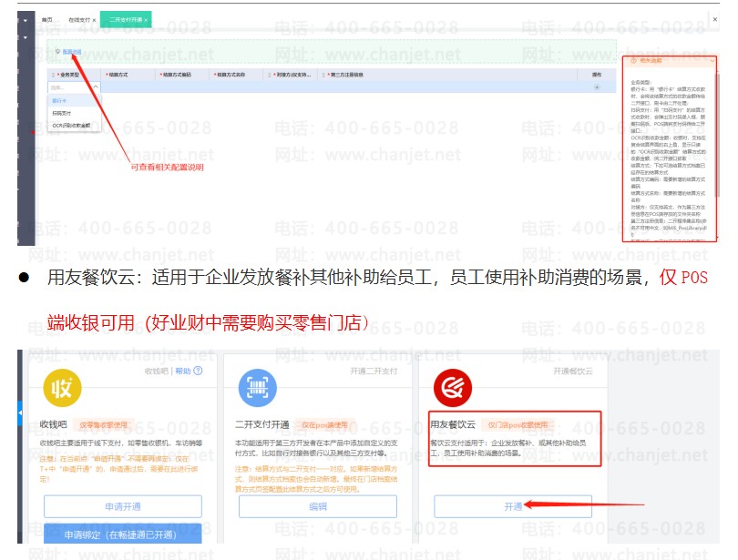Expand the second dark sidebar arrow
This screenshot has height=560, width=738.
[x=26, y=37]
